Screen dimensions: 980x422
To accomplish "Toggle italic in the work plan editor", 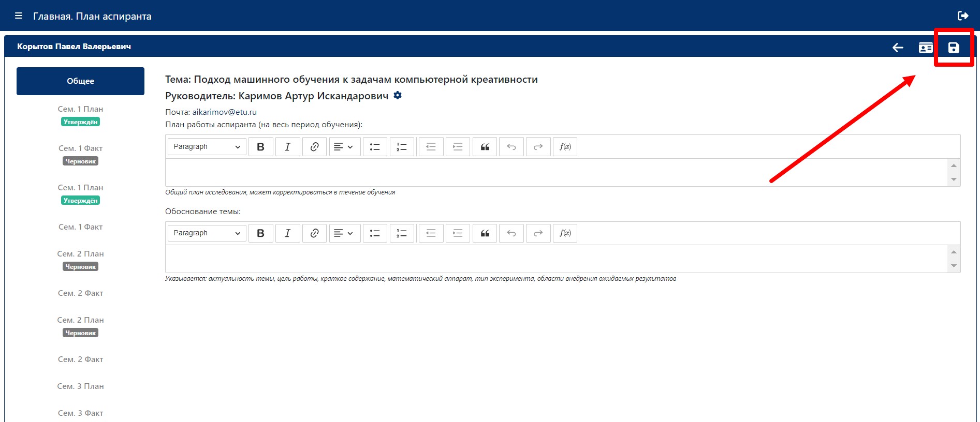I will pyautogui.click(x=288, y=147).
